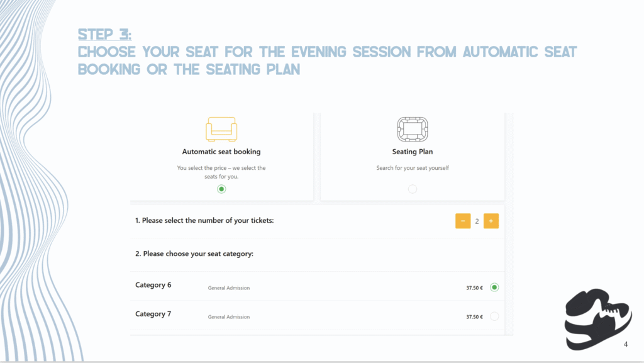Click the 'Search for your seat yourself' description
The image size is (644, 363).
click(413, 168)
